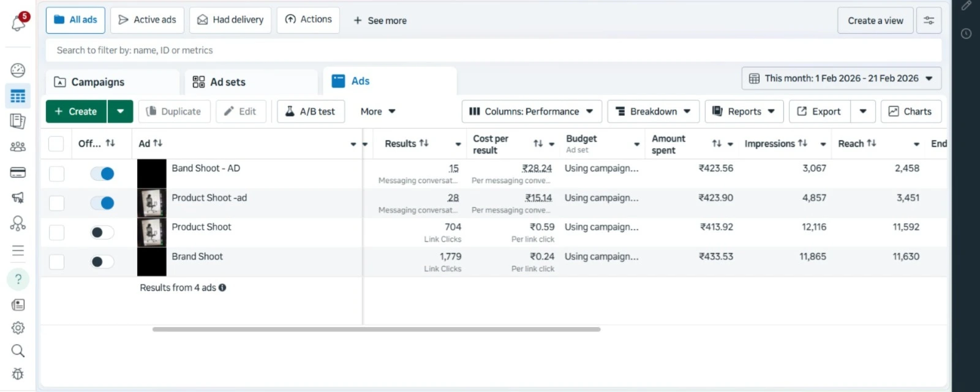Switch to the Ad sets tab
This screenshot has height=392, width=980.
tap(251, 82)
